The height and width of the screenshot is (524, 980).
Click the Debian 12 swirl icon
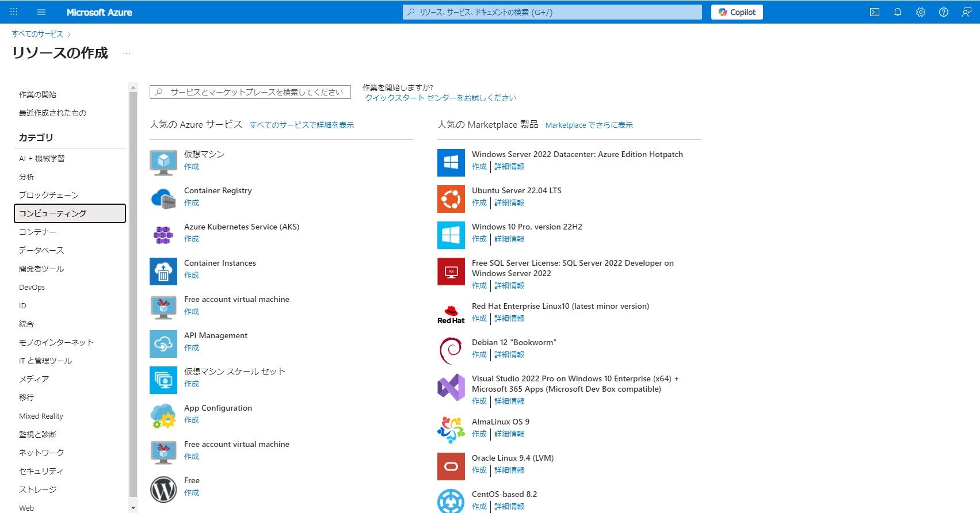[x=451, y=351]
